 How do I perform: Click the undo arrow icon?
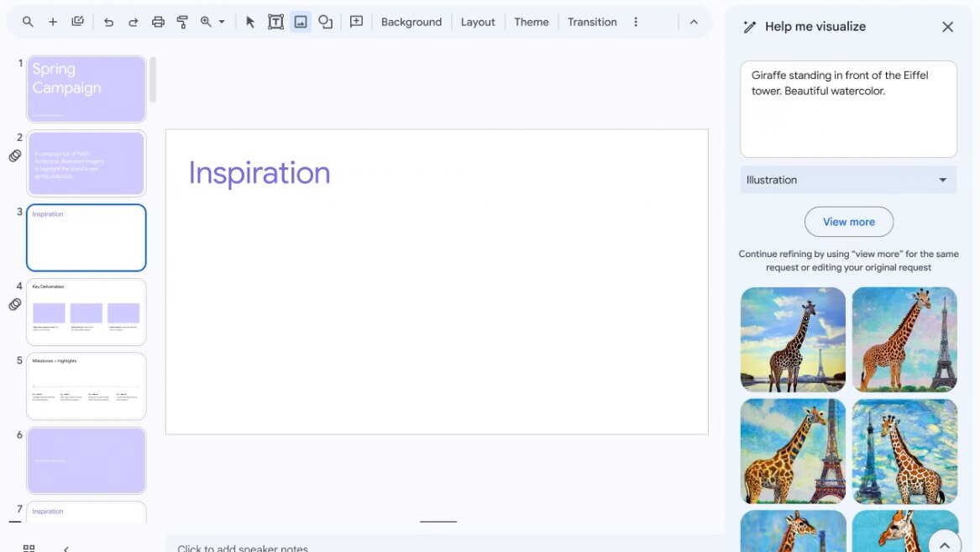point(108,22)
